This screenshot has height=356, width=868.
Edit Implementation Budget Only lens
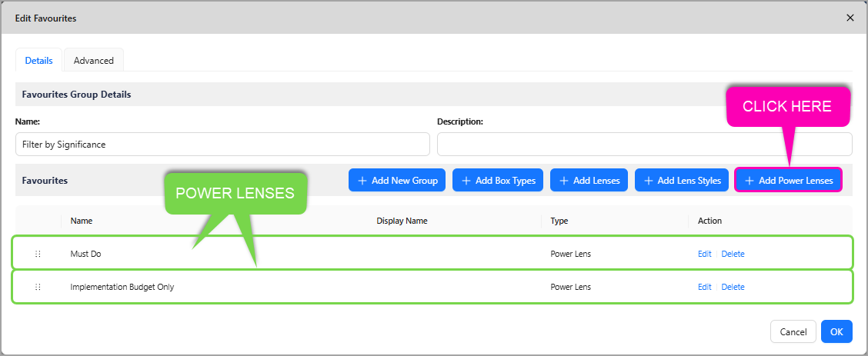tap(704, 287)
